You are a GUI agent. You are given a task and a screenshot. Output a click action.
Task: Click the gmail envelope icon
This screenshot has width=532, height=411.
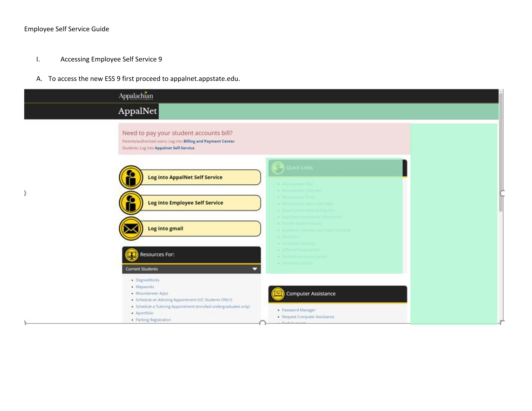tap(131, 229)
